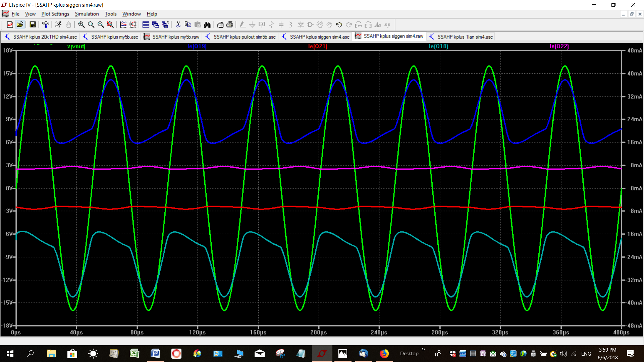Click the Place resistor icon

(x=272, y=24)
